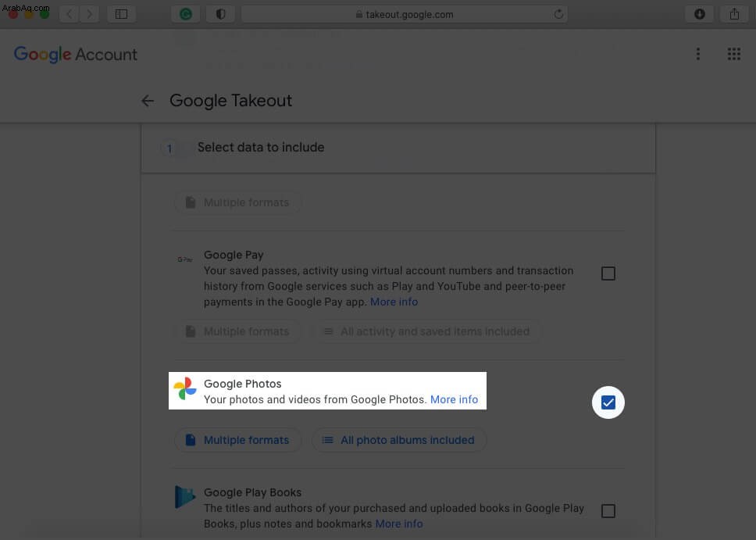Click the Google Takeout page heading
Image resolution: width=756 pixels, height=540 pixels.
point(231,100)
